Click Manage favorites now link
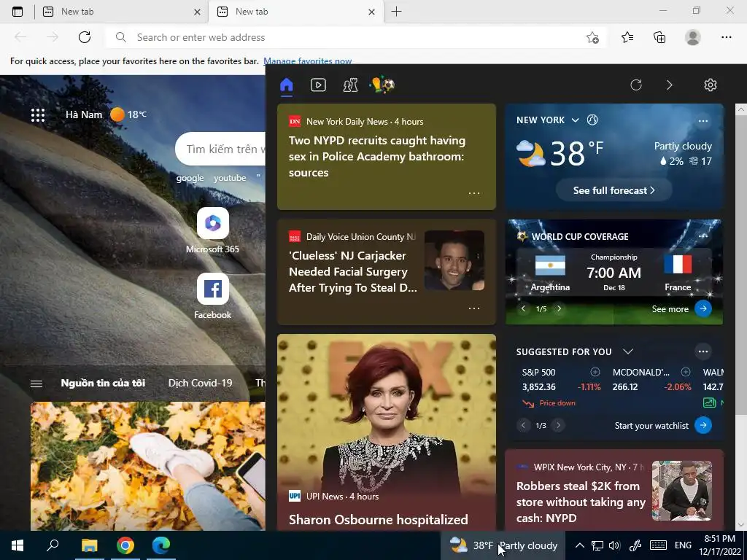This screenshot has height=560, width=747. pos(307,61)
